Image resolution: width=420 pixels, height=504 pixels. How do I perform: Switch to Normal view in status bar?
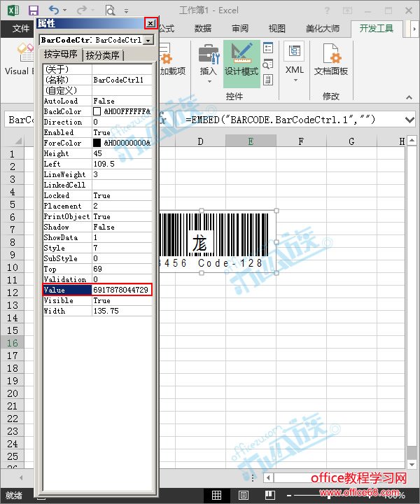pyautogui.click(x=216, y=496)
